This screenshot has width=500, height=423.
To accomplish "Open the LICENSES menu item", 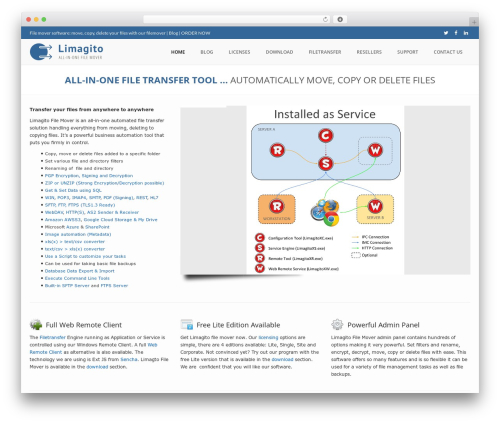I will tap(239, 52).
